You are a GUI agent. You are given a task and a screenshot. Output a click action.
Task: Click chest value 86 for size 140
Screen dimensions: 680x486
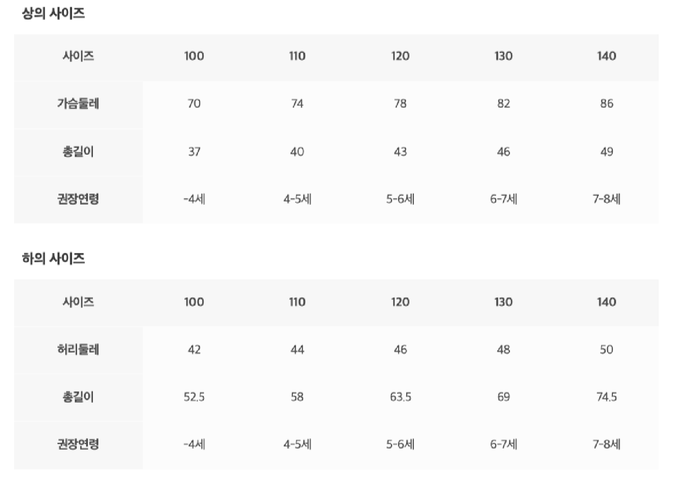606,104
